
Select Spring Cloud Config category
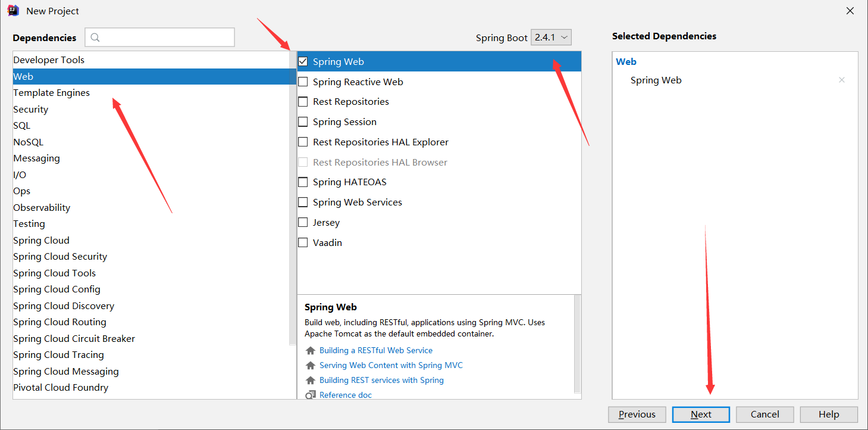tap(151, 289)
